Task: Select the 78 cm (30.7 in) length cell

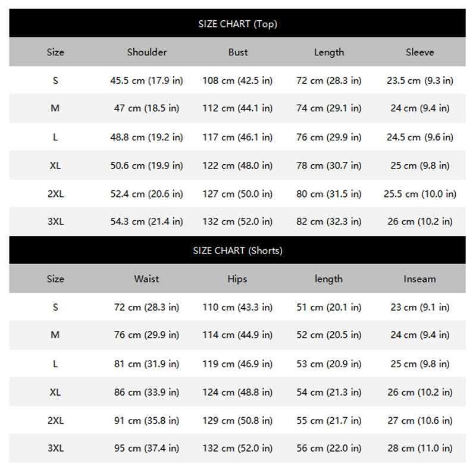Action: 329,165
